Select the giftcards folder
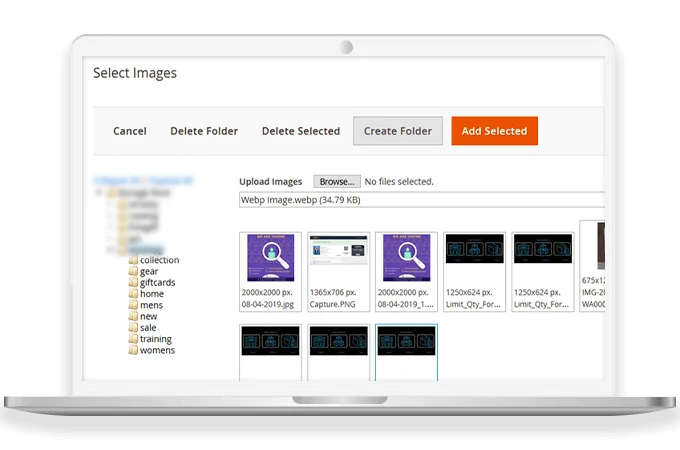This screenshot has width=680, height=450. pos(157,283)
